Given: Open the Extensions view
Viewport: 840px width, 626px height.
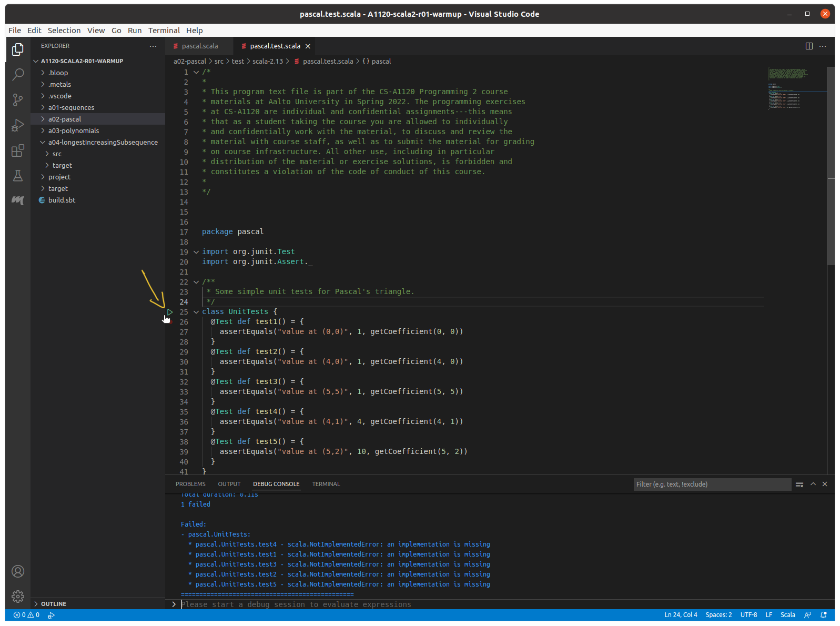Looking at the screenshot, I should point(18,151).
